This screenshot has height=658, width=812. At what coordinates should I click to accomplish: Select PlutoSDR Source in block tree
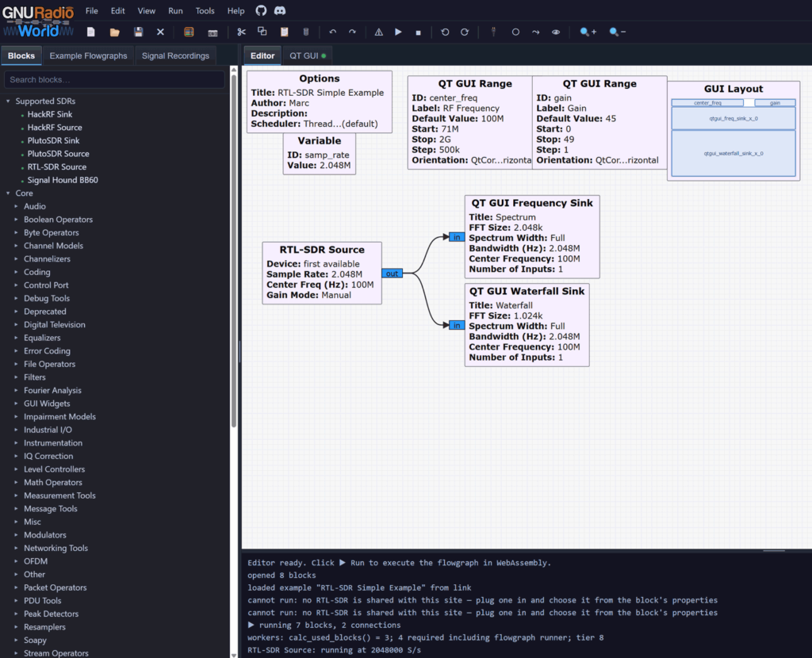(58, 154)
